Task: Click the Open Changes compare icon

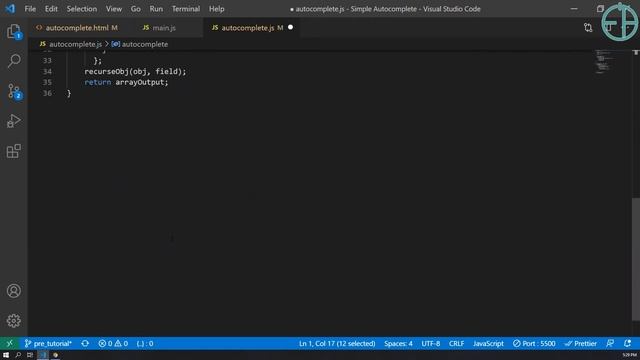Action: click(x=588, y=27)
